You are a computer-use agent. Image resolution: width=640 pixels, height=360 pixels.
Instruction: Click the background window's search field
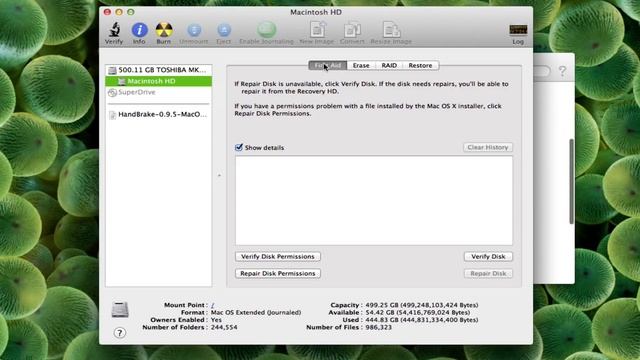(542, 71)
